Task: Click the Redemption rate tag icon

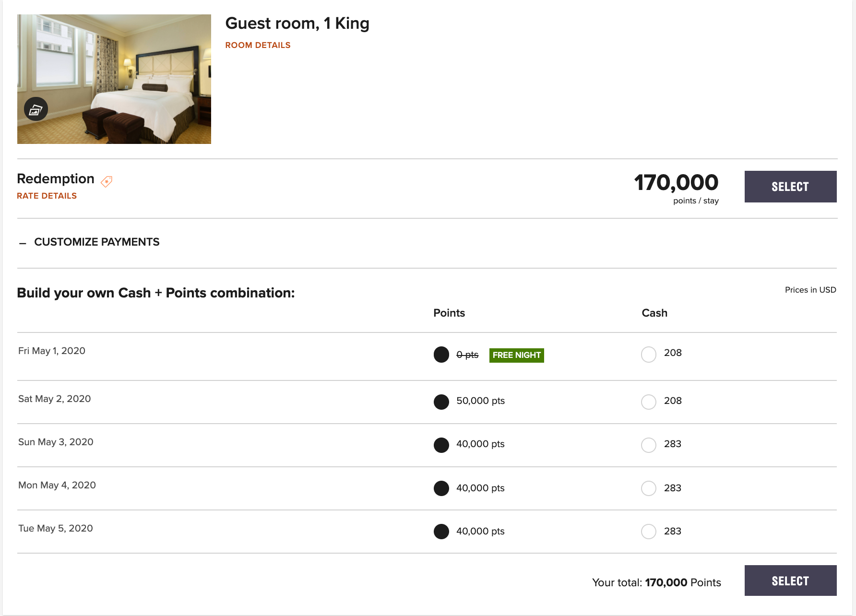Action: pyautogui.click(x=107, y=181)
